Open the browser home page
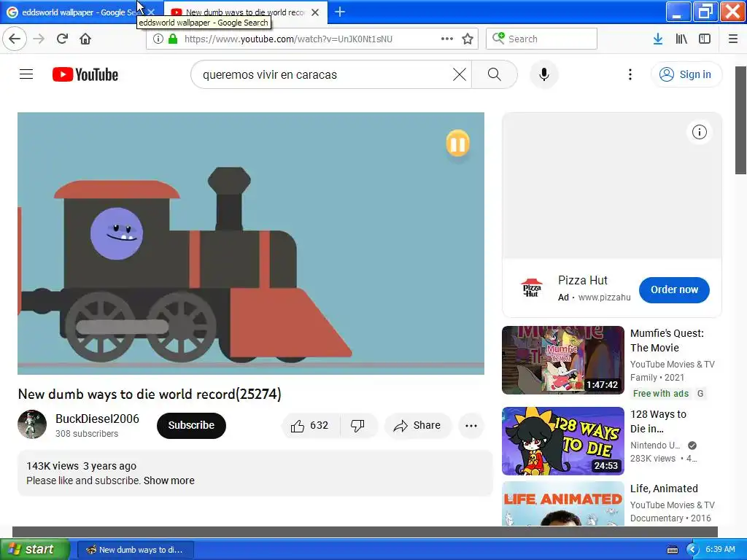Screen dimensions: 747x560 click(x=85, y=39)
